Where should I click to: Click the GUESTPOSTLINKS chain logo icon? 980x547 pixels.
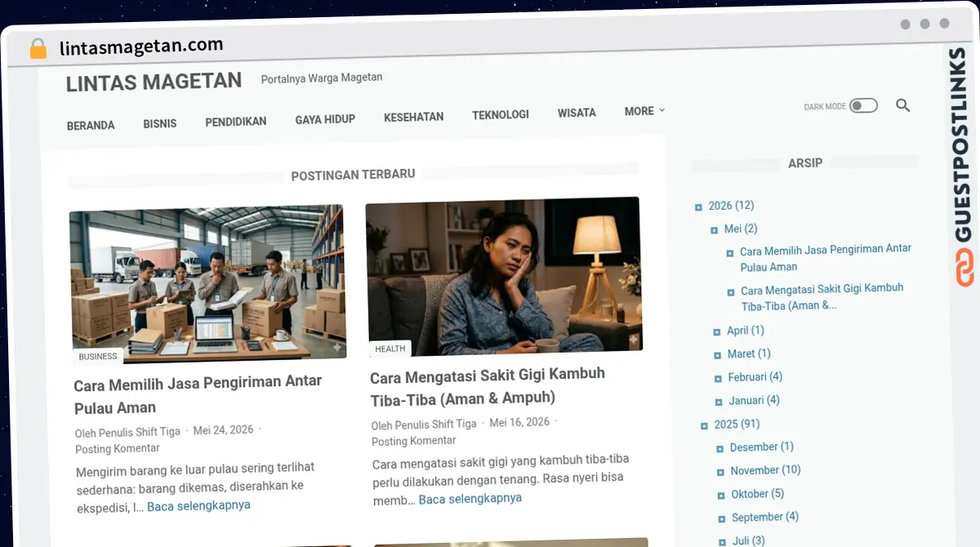click(964, 269)
